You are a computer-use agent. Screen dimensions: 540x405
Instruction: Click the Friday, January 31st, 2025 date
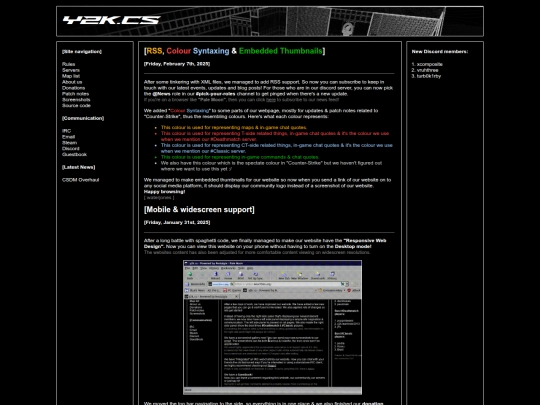point(177,222)
